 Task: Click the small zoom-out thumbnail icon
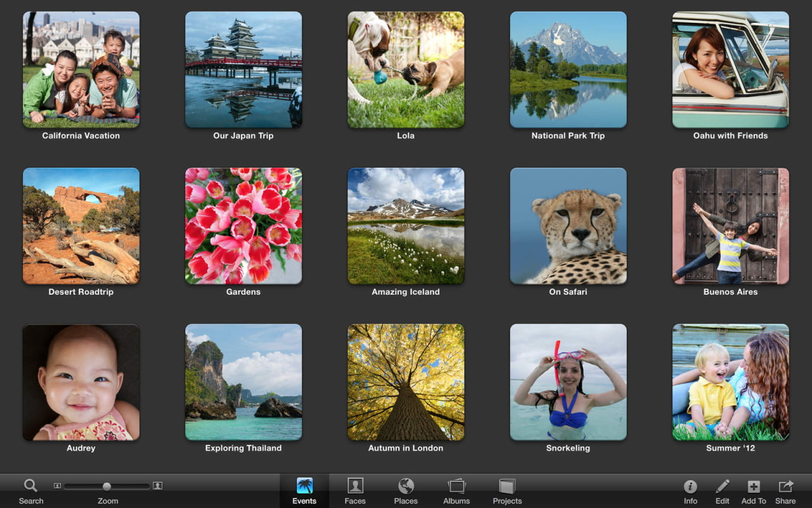tap(57, 486)
